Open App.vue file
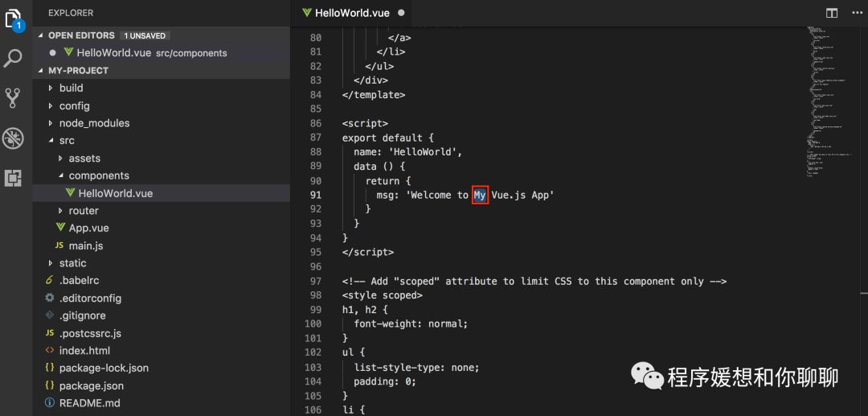This screenshot has height=416, width=868. 88,228
